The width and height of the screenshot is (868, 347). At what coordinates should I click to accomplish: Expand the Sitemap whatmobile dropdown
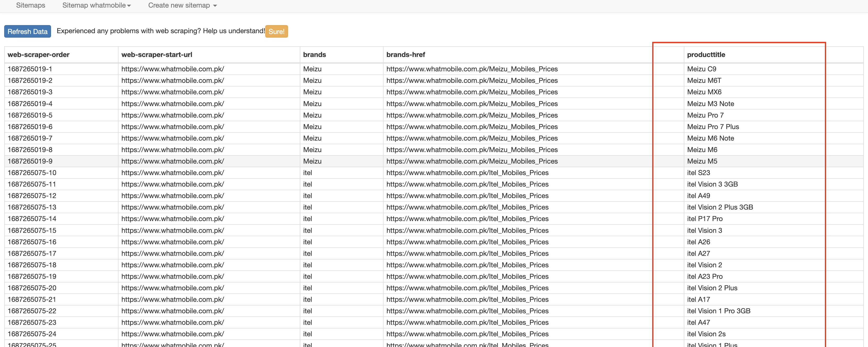(x=96, y=5)
